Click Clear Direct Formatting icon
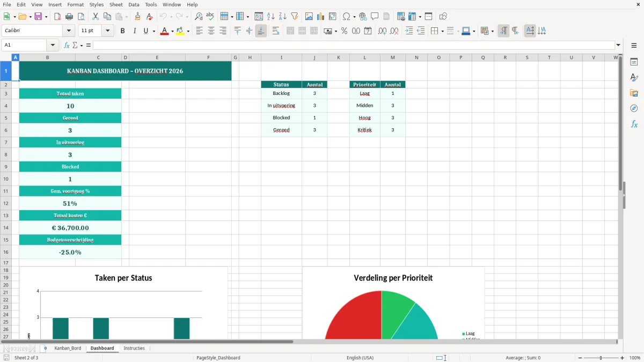This screenshot has width=644, height=362. 150,17
